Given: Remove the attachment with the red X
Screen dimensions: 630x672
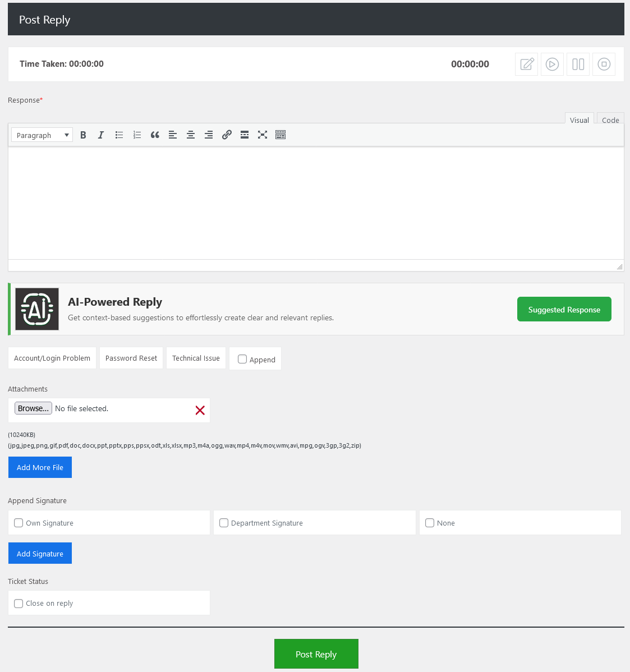Looking at the screenshot, I should (x=200, y=410).
